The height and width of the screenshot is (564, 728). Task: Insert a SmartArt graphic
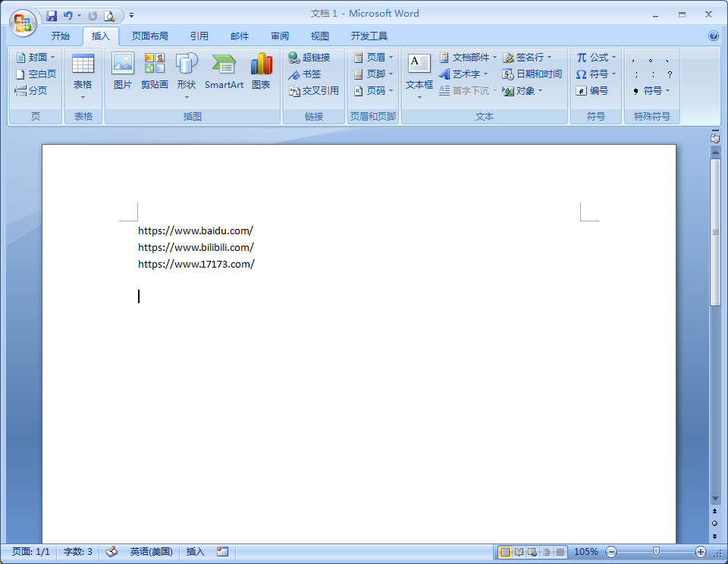(x=224, y=72)
